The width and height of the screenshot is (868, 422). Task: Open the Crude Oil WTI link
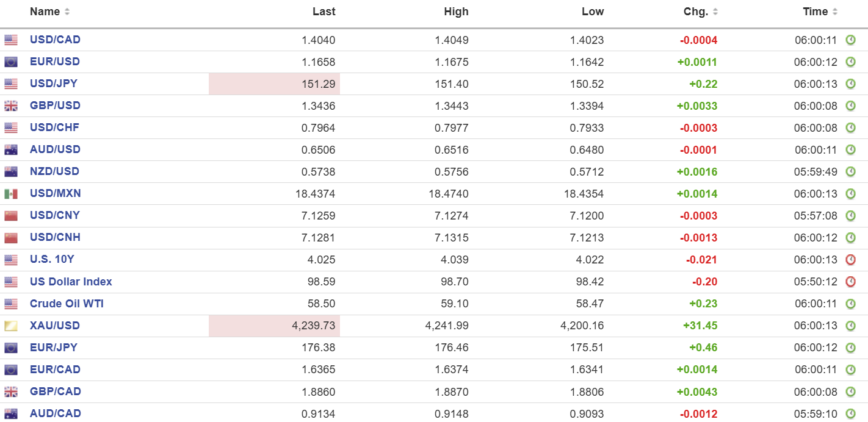point(67,303)
